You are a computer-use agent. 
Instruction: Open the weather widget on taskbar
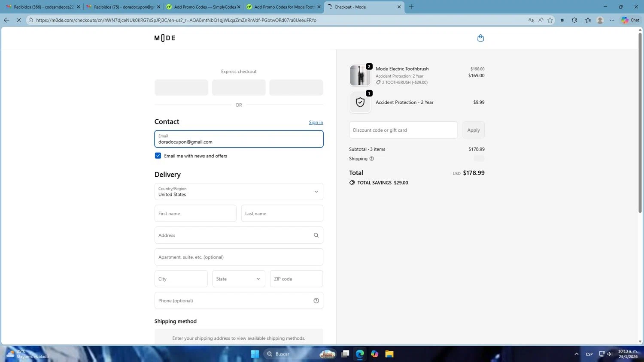(x=27, y=354)
